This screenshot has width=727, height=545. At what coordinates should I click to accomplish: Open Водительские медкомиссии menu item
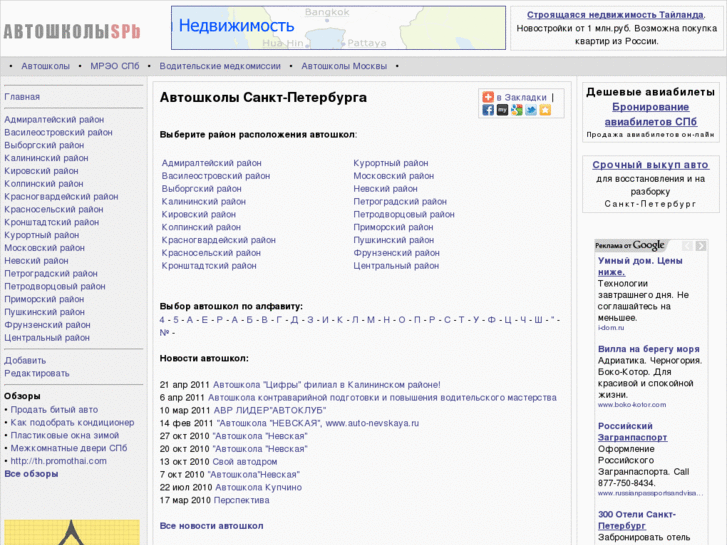(220, 66)
